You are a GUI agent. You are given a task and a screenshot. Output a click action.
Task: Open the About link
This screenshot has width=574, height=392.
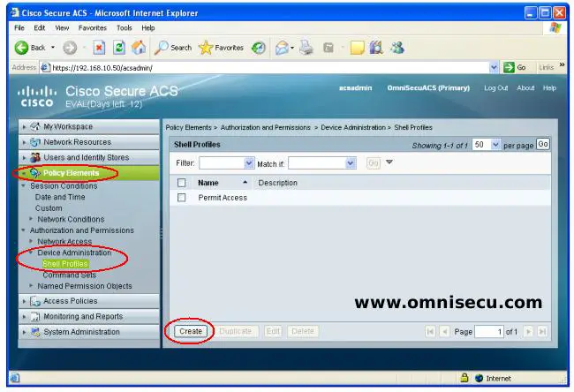pyautogui.click(x=525, y=87)
